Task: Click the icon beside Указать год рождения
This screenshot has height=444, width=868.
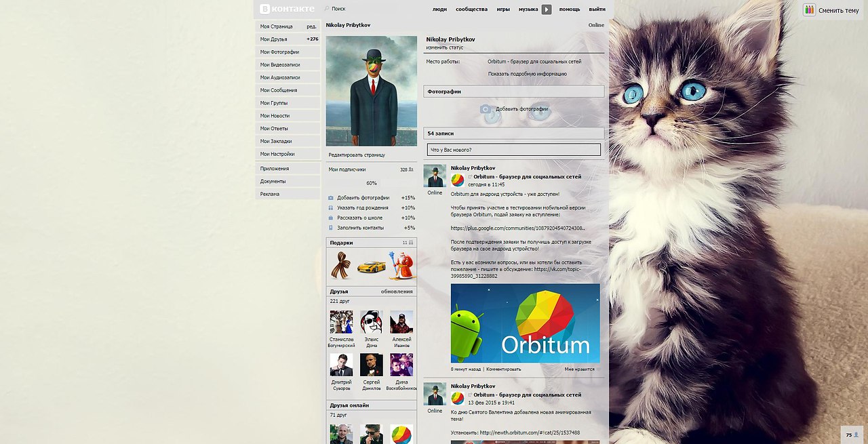Action: coord(331,208)
